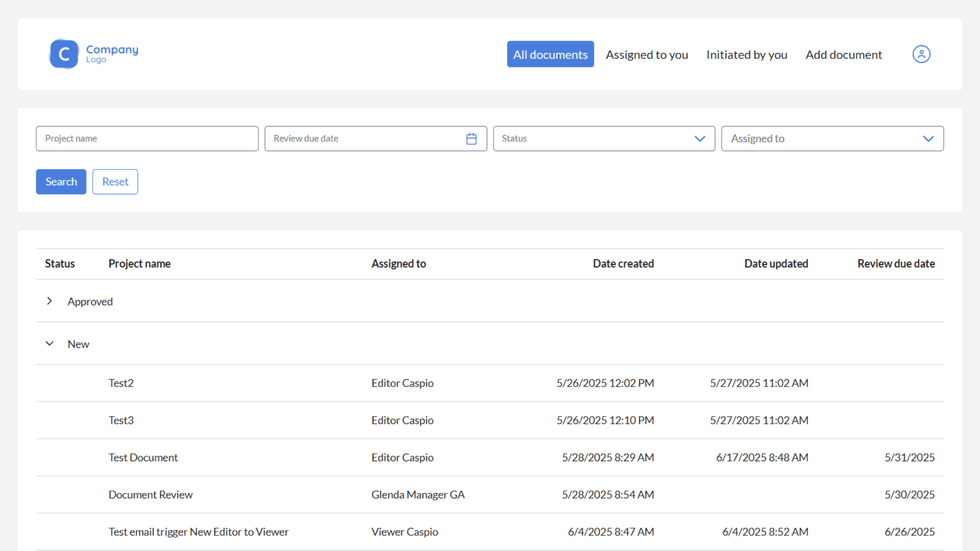Click the Company Logo

point(93,54)
